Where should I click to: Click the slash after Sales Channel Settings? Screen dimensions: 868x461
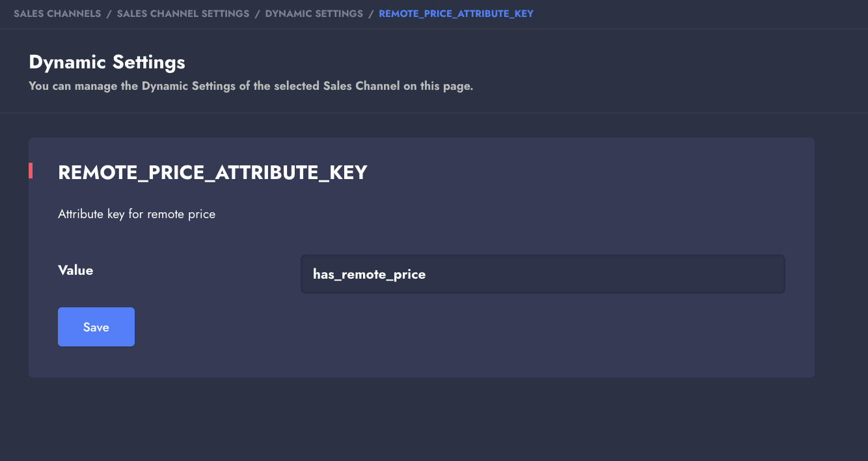257,14
